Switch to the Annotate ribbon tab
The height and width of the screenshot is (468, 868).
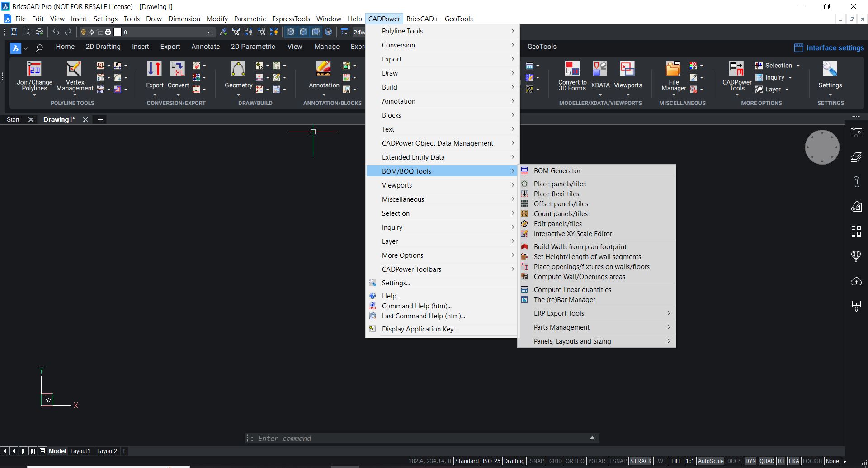[205, 47]
